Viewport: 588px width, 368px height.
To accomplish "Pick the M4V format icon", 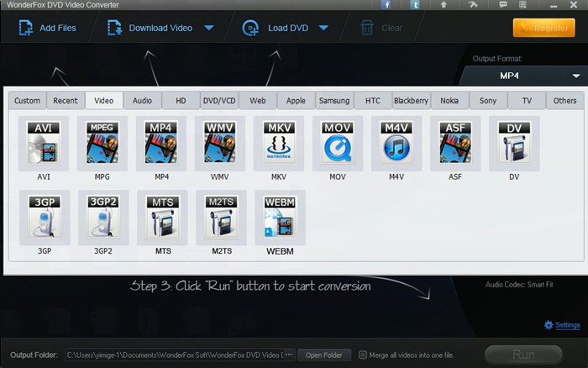I will [396, 144].
